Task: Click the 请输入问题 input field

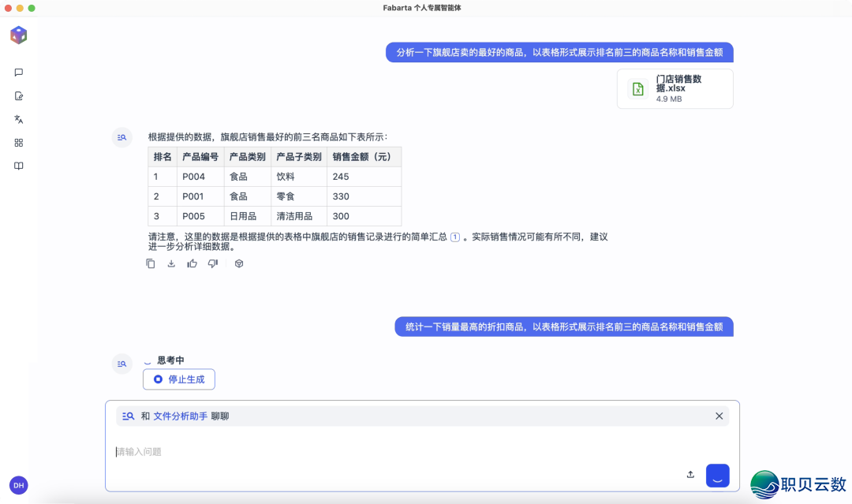Action: (x=394, y=452)
